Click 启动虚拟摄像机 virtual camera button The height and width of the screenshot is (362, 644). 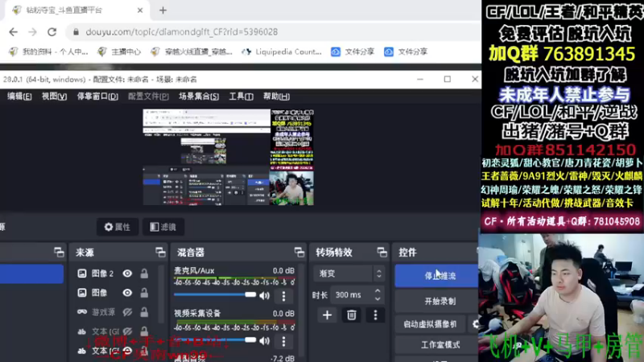430,324
